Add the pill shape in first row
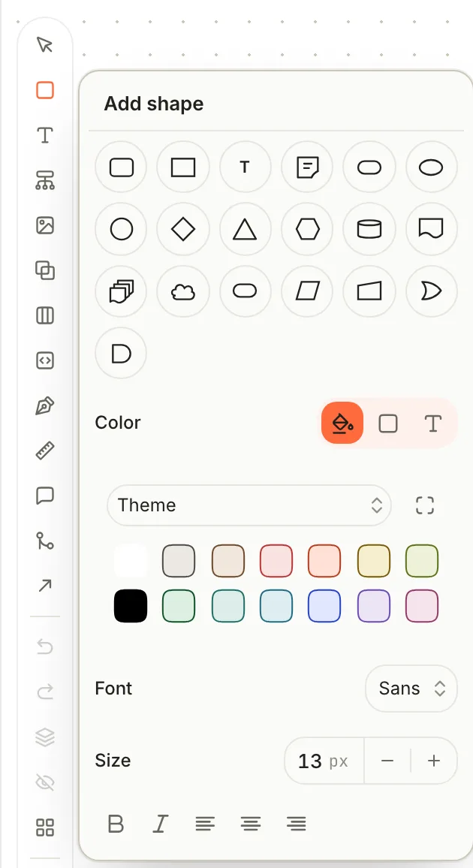The image size is (473, 868). [369, 167]
